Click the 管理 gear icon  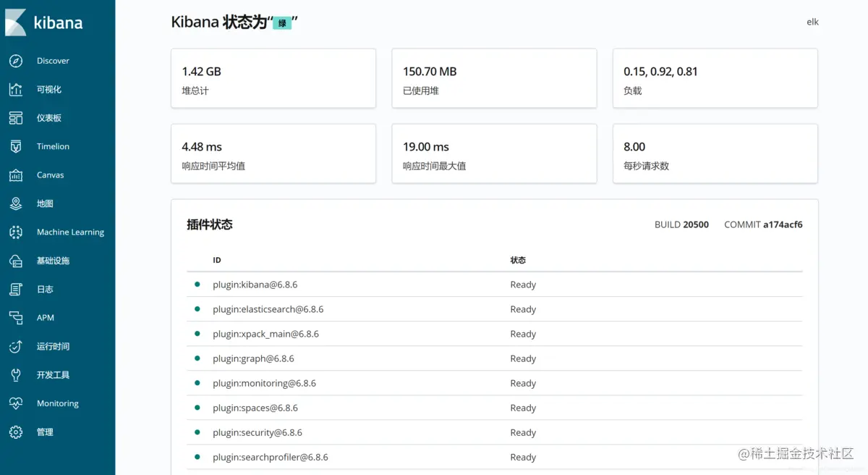16,432
